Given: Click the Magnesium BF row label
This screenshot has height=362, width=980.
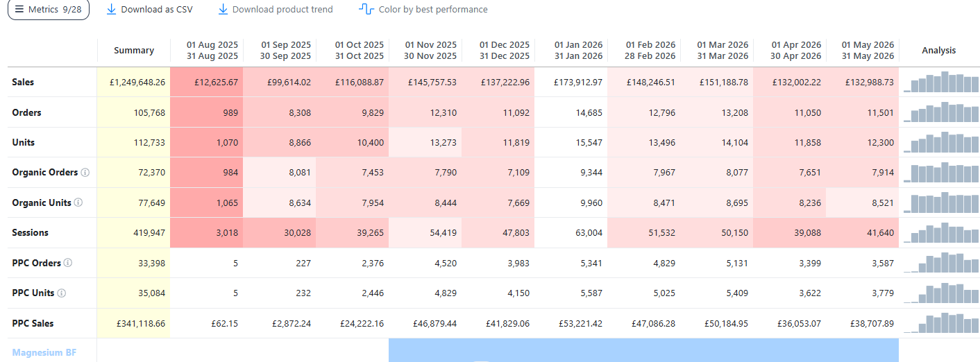Looking at the screenshot, I should 44,352.
